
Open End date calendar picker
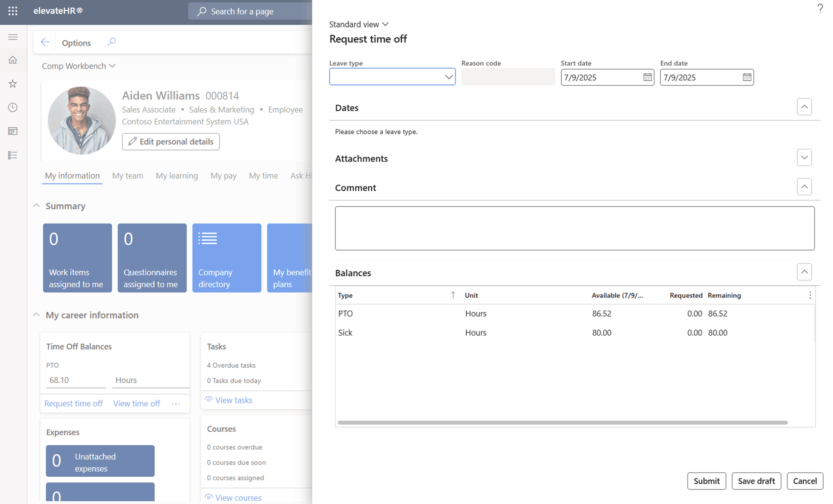click(x=747, y=77)
